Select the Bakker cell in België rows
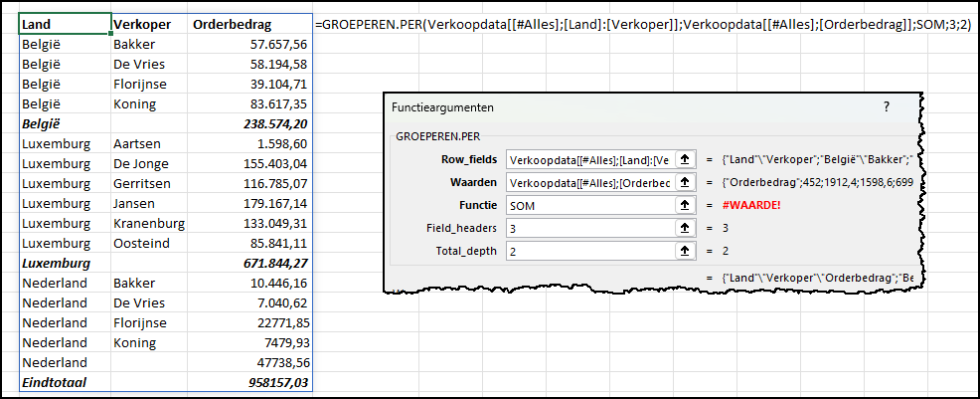The width and height of the screenshot is (980, 399). [151, 45]
